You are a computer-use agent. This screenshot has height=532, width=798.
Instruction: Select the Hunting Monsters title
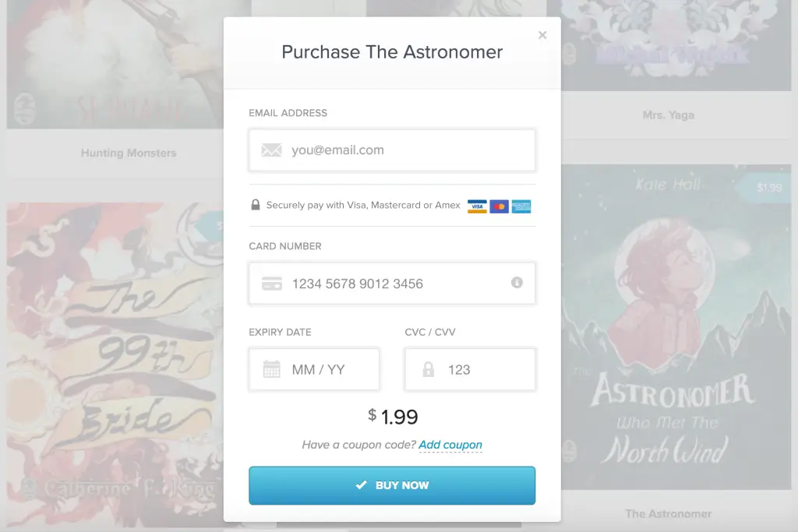[x=129, y=153]
